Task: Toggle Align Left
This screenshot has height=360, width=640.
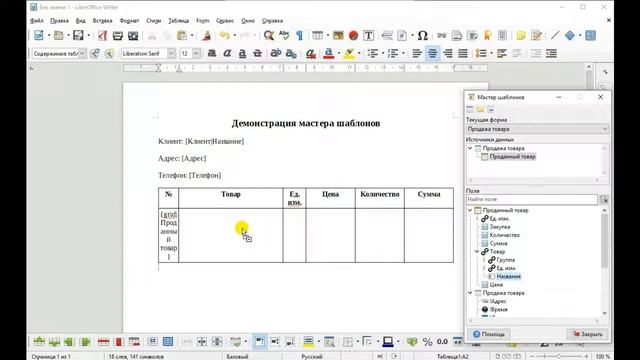Action: (417, 53)
